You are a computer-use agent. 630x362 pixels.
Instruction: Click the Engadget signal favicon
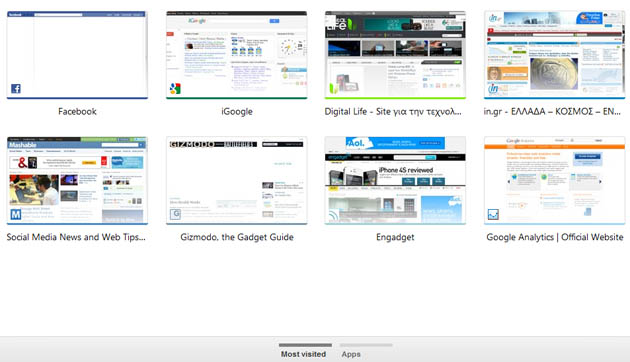pyautogui.click(x=333, y=214)
